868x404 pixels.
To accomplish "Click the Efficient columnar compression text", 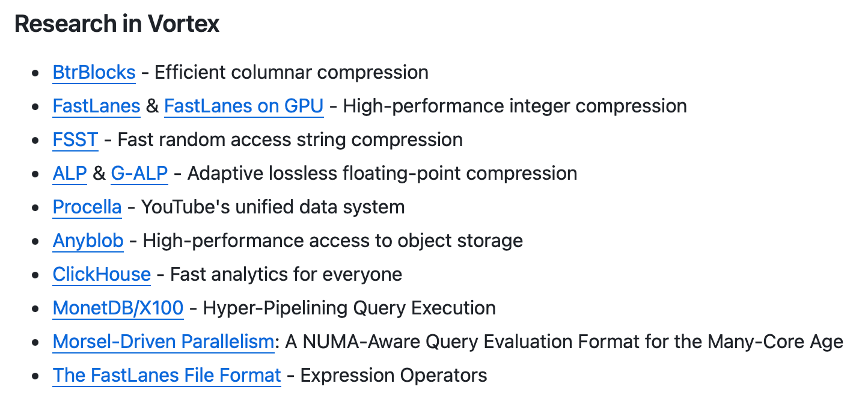I will [292, 73].
